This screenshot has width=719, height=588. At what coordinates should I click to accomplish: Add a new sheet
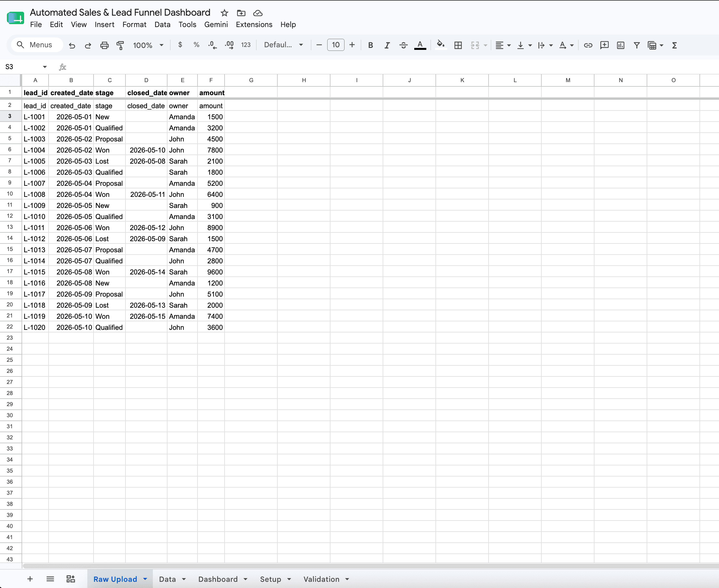[x=30, y=579]
